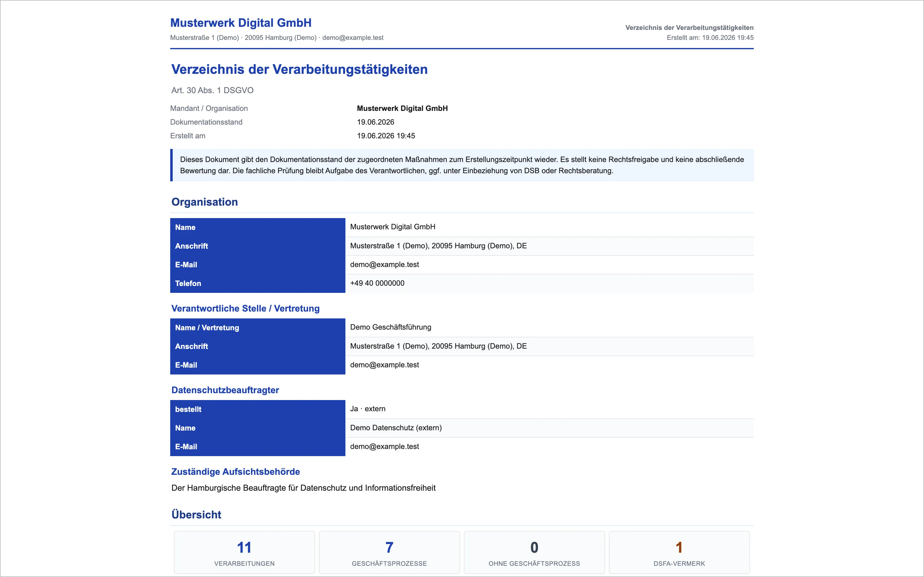This screenshot has height=577, width=924.
Task: Click the '11 Verarbeitungen' summary card
Action: 244,552
